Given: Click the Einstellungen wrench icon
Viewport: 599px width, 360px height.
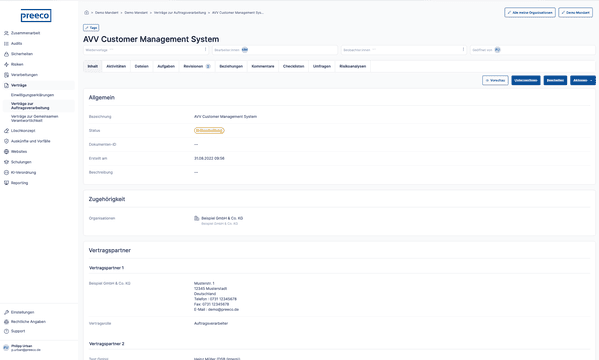Looking at the screenshot, I should pyautogui.click(x=6, y=312).
